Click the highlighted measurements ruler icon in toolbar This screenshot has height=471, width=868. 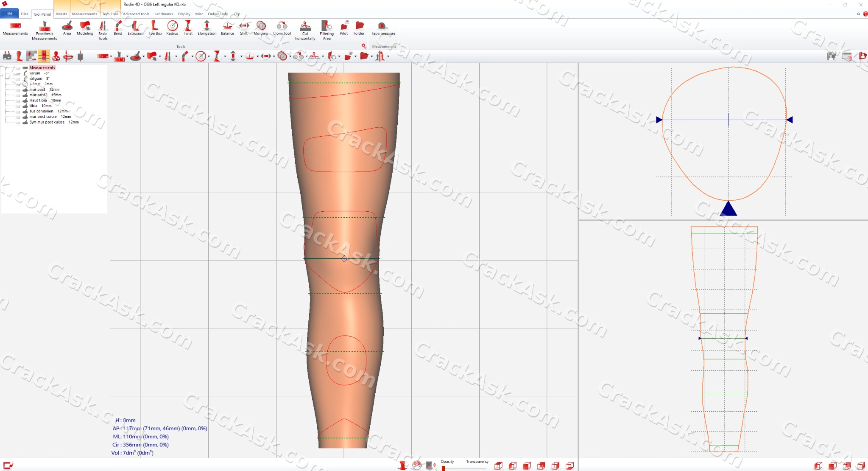click(43, 56)
